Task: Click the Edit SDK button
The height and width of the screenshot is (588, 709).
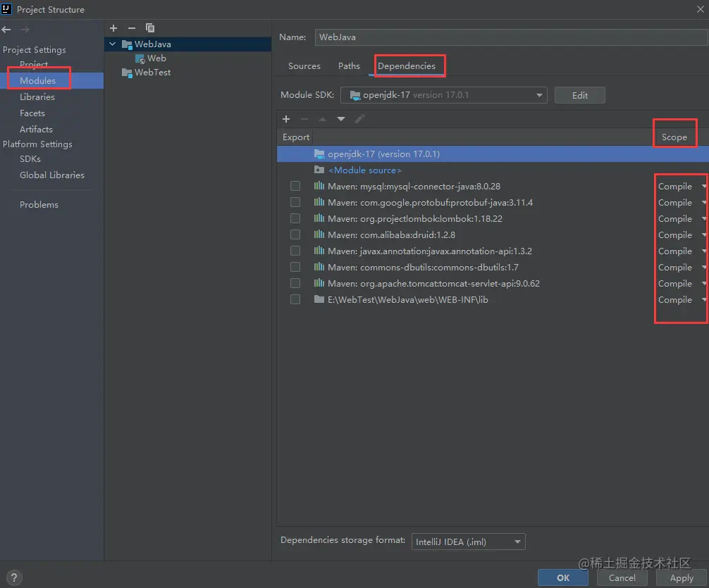Action: point(580,95)
